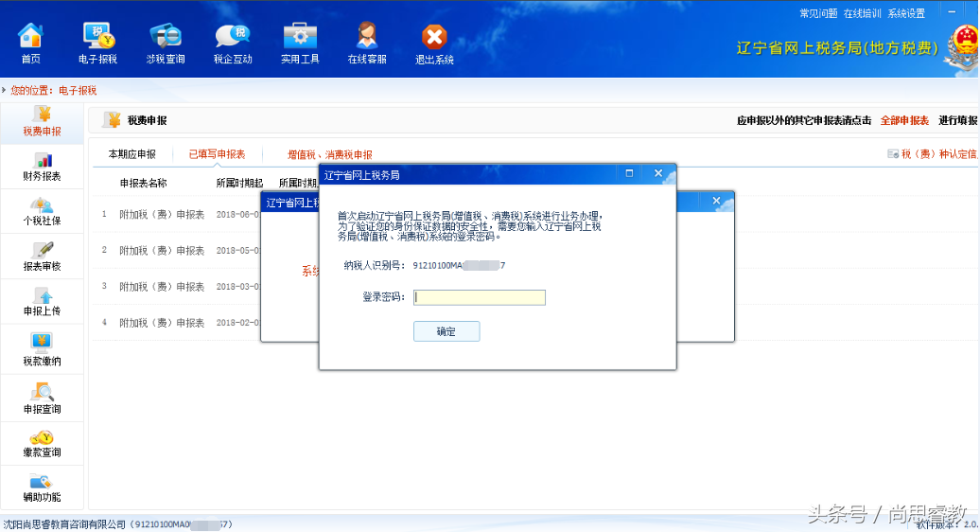The height and width of the screenshot is (532, 980).
Task: Click the 全部申报表 link
Action: [904, 121]
